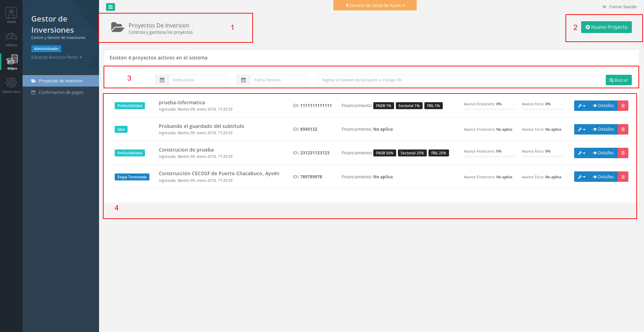This screenshot has width=644, height=332.
Task: Focus the project name or IDI search field
Action: [461, 80]
